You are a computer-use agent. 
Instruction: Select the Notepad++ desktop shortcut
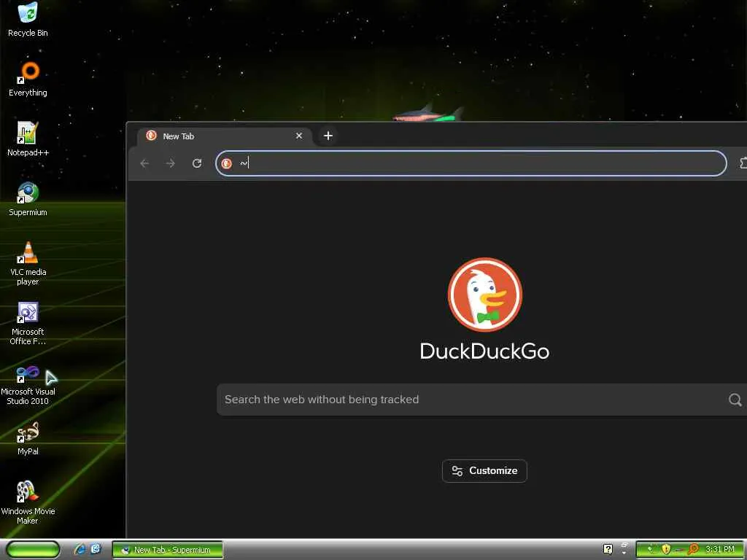tap(28, 139)
